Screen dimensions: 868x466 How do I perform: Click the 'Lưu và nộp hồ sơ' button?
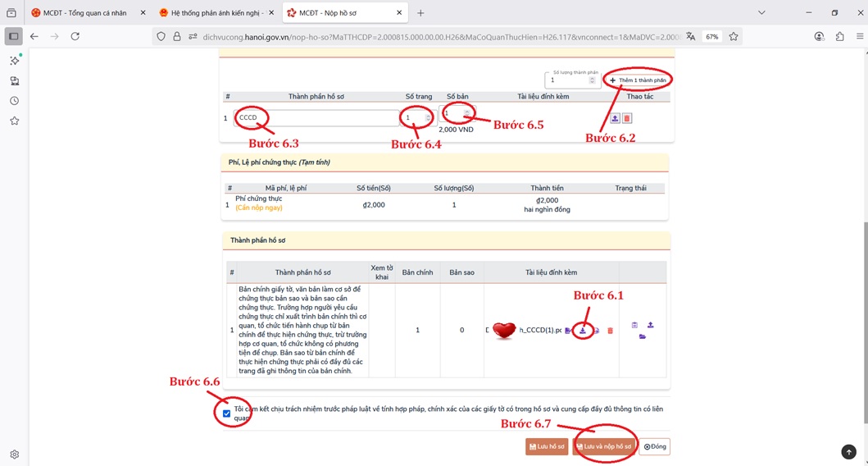coord(604,446)
